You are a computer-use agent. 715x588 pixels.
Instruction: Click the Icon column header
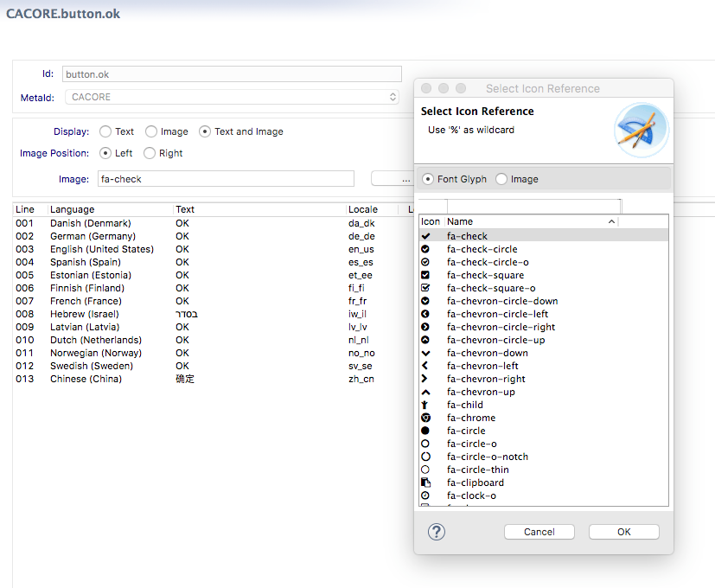point(431,221)
